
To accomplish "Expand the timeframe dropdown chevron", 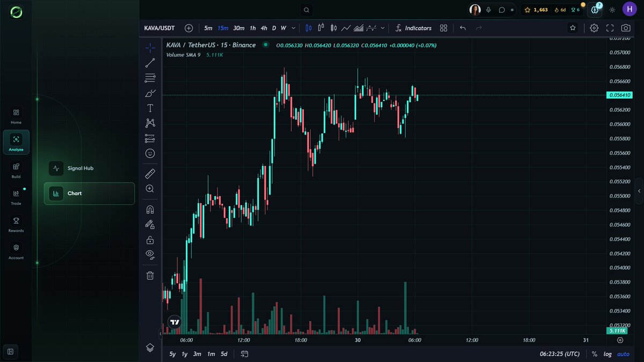I will pyautogui.click(x=293, y=28).
